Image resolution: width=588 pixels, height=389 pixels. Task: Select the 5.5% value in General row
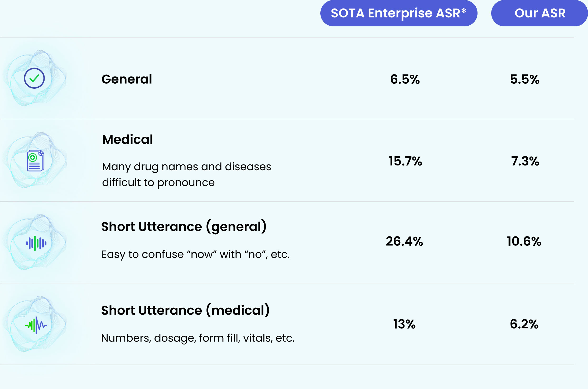pos(525,79)
